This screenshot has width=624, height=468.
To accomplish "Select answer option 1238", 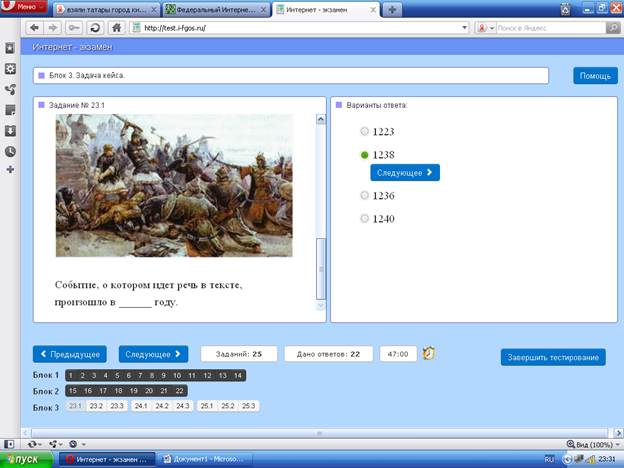I will [364, 155].
